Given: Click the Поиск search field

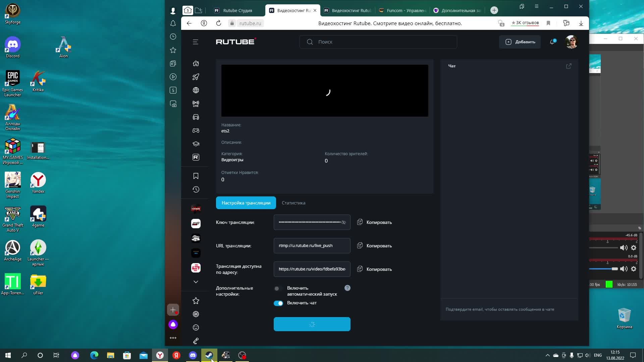Looking at the screenshot, I should click(x=378, y=42).
